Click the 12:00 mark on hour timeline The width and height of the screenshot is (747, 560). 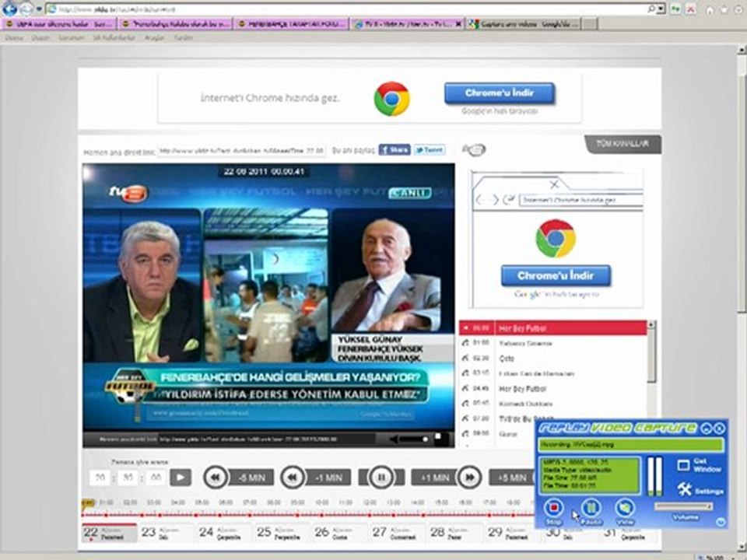(x=370, y=502)
